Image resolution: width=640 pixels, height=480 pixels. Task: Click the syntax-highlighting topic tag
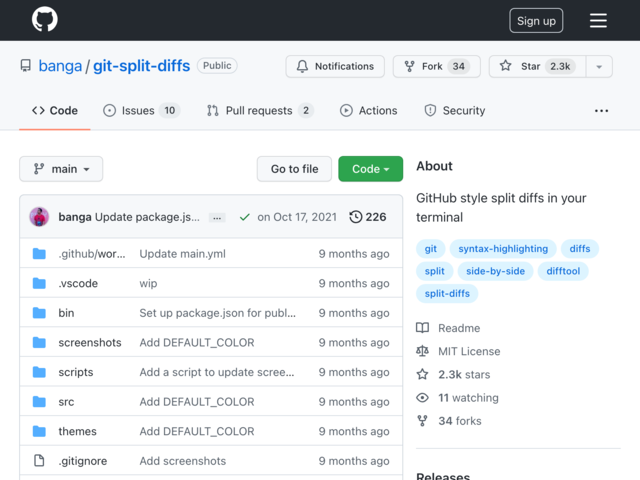tap(503, 249)
